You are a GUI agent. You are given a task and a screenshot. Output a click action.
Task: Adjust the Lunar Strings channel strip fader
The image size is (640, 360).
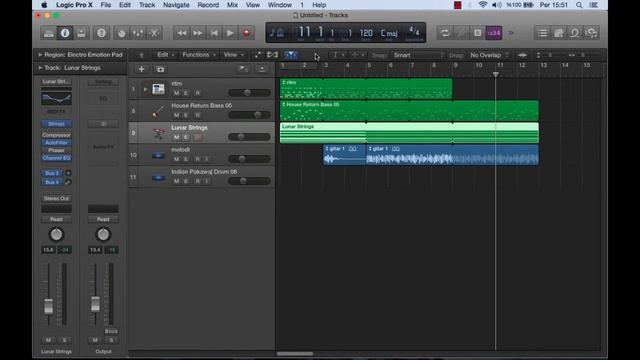pyautogui.click(x=49, y=306)
